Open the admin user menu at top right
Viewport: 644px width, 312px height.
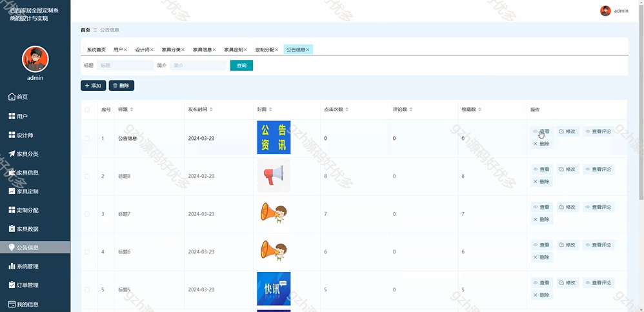[614, 11]
